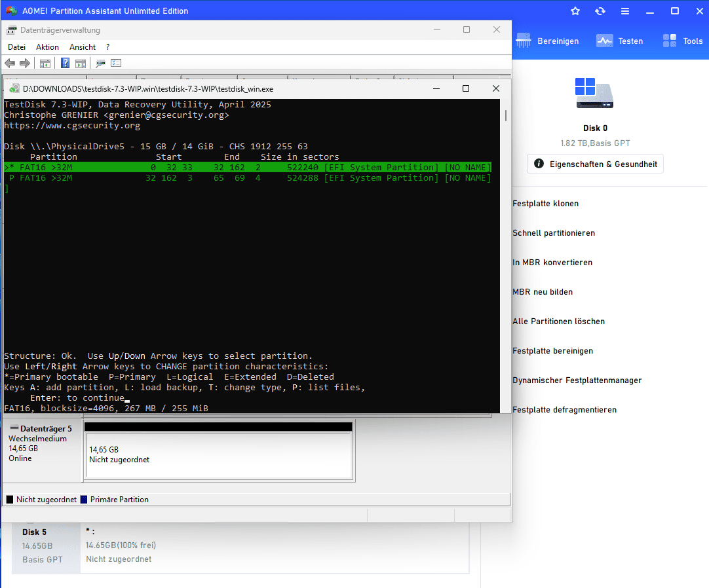
Task: Minimize the TestDisk console window
Action: point(436,88)
